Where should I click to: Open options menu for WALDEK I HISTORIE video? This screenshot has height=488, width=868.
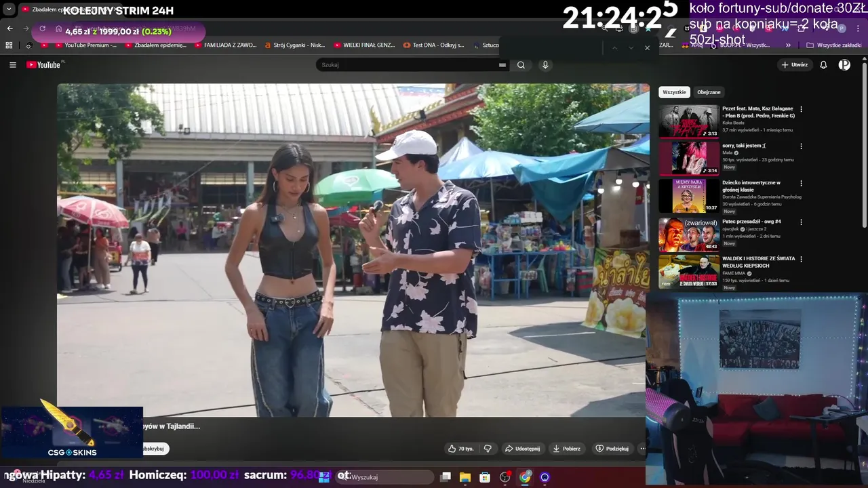(x=801, y=259)
